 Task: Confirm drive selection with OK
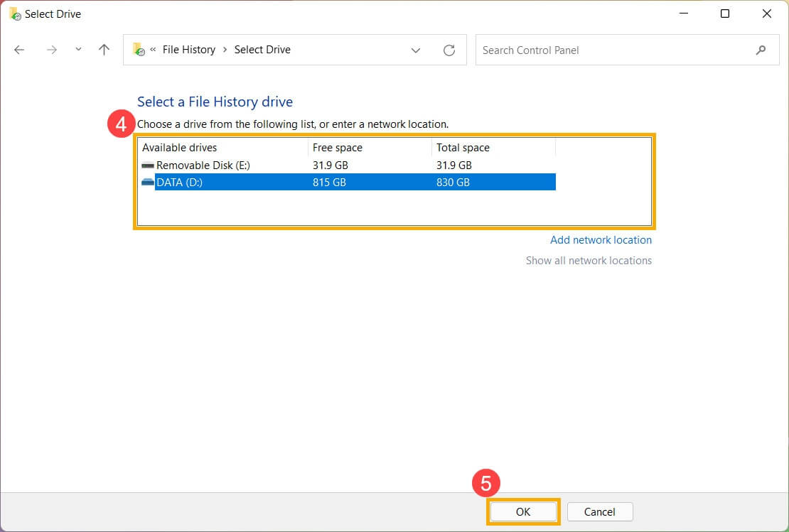tap(523, 511)
